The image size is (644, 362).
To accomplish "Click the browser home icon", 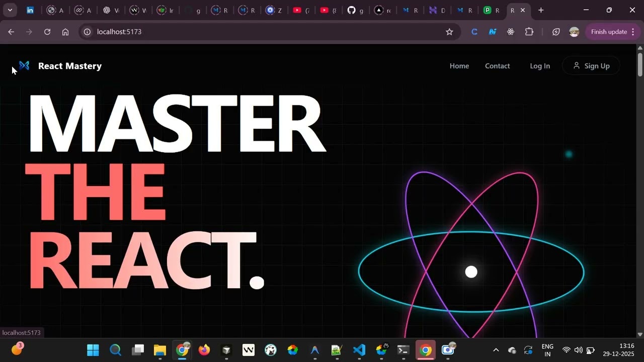I will (x=65, y=32).
